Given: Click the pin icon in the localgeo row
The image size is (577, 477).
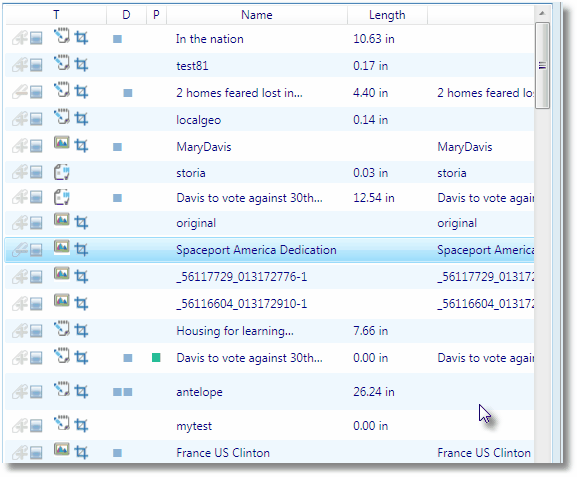Looking at the screenshot, I should tap(20, 119).
